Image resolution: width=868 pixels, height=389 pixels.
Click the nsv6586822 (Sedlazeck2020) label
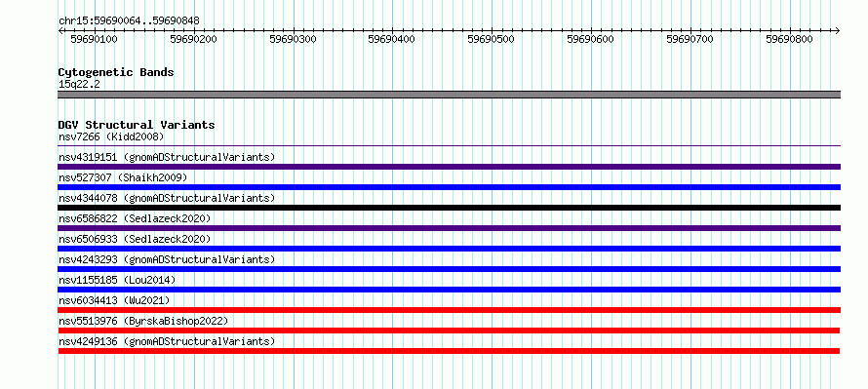[x=135, y=218]
